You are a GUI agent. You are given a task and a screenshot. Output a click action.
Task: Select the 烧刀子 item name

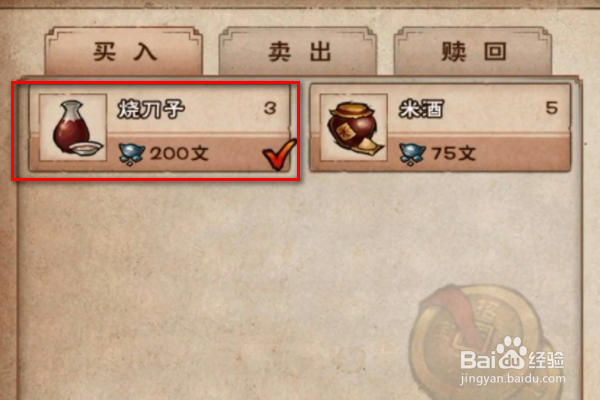[151, 109]
